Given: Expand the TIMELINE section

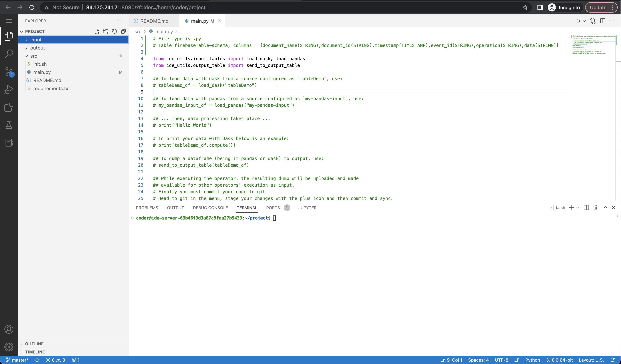Looking at the screenshot, I should coord(73,352).
